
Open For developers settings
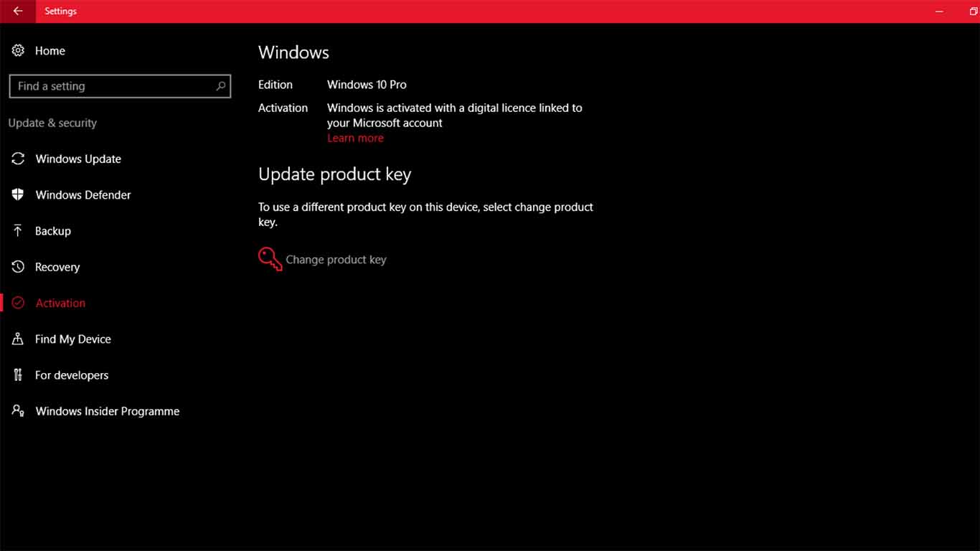(x=72, y=375)
